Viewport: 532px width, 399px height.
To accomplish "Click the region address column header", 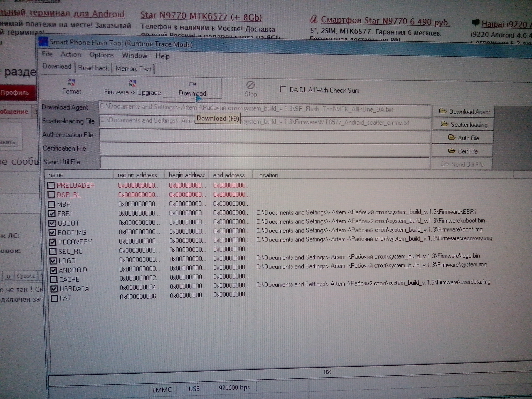I will 139,175.
